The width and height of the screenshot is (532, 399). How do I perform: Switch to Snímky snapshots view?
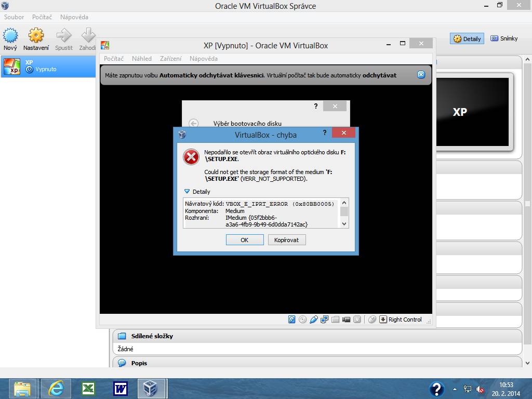click(x=504, y=38)
